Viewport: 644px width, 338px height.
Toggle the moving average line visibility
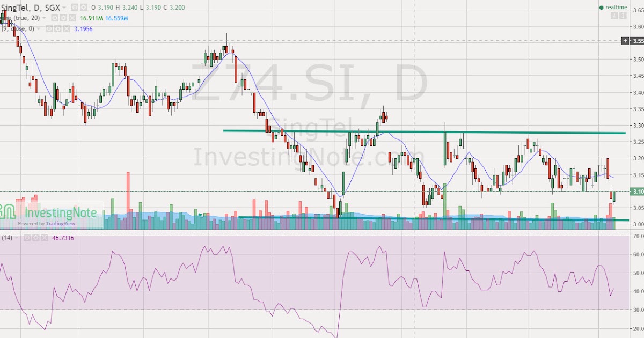[x=49, y=28]
